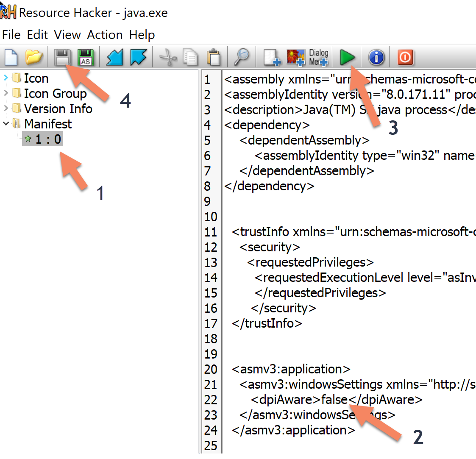Screen dimensions: 476x459
Task: Open the Action menu
Action: click(105, 35)
